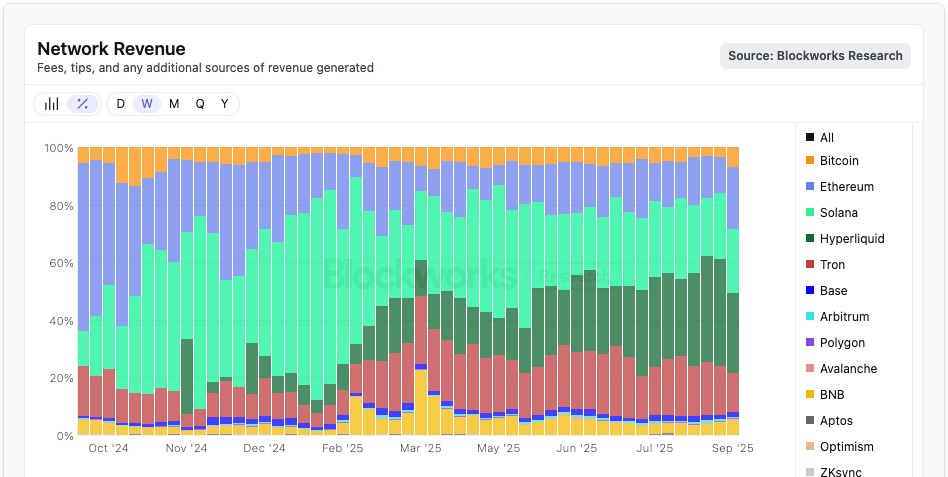Toggle Base series in legend
Image resolution: width=948 pixels, height=477 pixels.
coord(826,291)
